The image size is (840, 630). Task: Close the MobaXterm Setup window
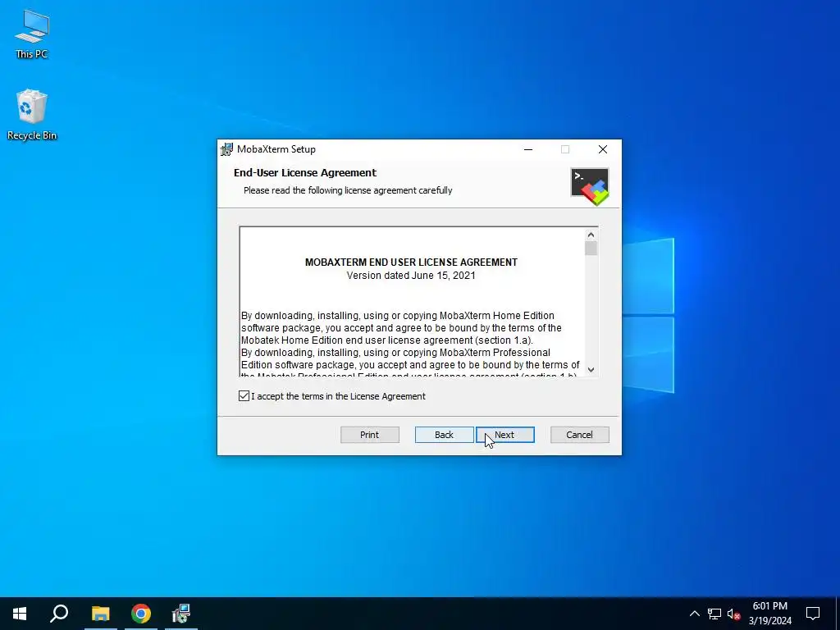click(603, 149)
